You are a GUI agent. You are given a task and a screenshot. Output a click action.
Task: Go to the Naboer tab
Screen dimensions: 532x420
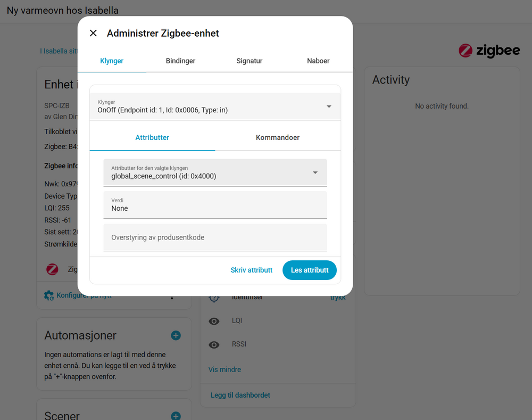pos(318,61)
